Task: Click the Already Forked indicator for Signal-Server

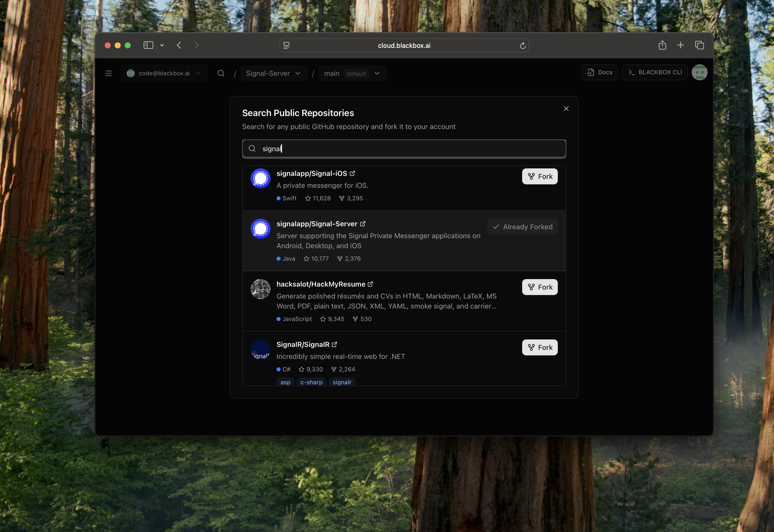Action: (x=522, y=227)
